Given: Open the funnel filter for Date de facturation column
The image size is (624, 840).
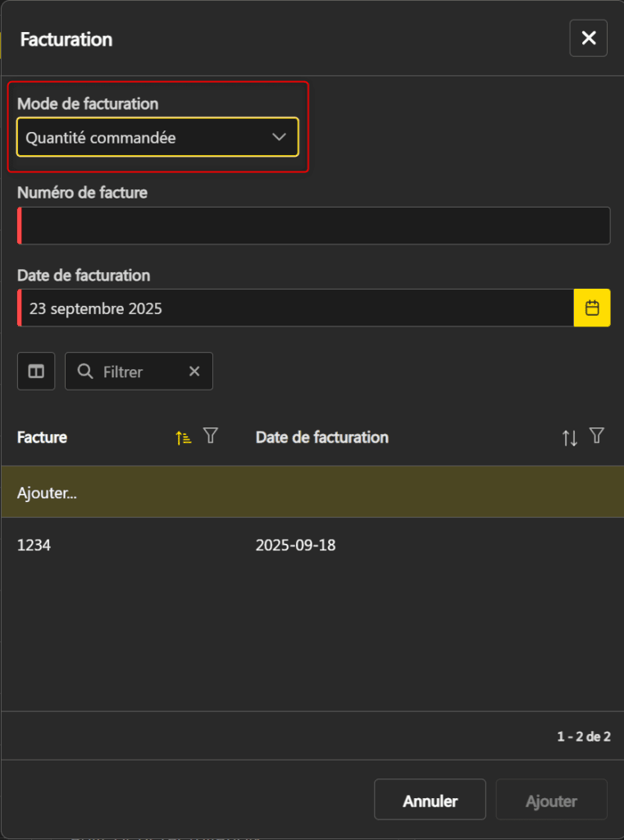Looking at the screenshot, I should coord(597,436).
